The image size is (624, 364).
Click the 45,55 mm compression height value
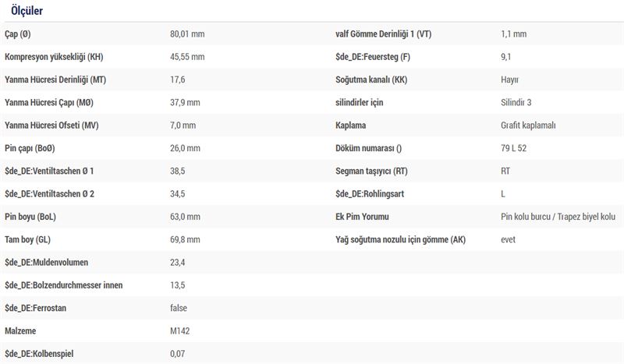point(186,57)
